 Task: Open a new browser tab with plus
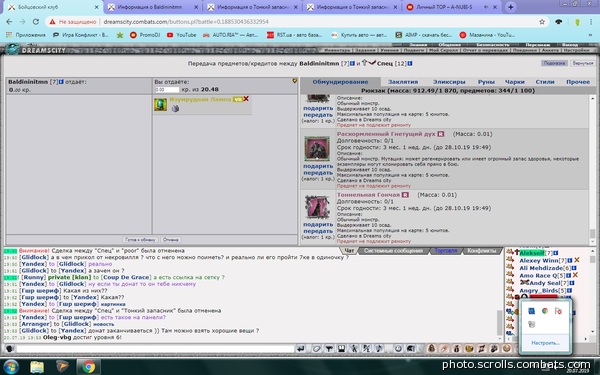point(510,7)
